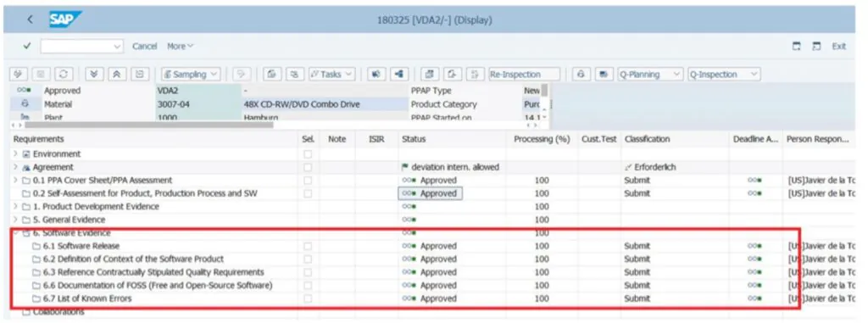Click the Processing (%) column header
This screenshot has height=323, width=868.
tap(542, 139)
